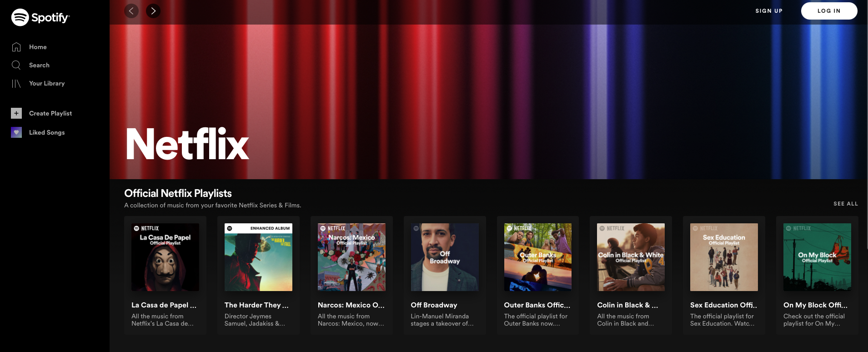Open the Official Netflix Playlists heading
This screenshot has width=868, height=352.
(x=178, y=193)
